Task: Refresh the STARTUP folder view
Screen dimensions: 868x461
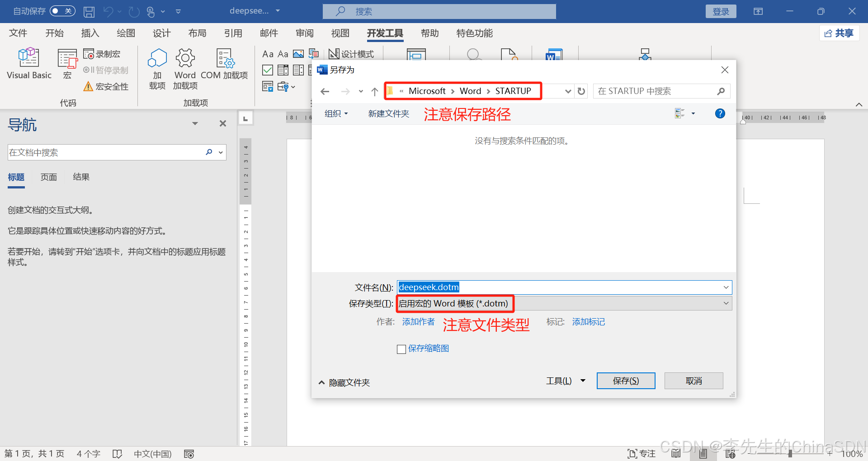Action: (x=581, y=91)
